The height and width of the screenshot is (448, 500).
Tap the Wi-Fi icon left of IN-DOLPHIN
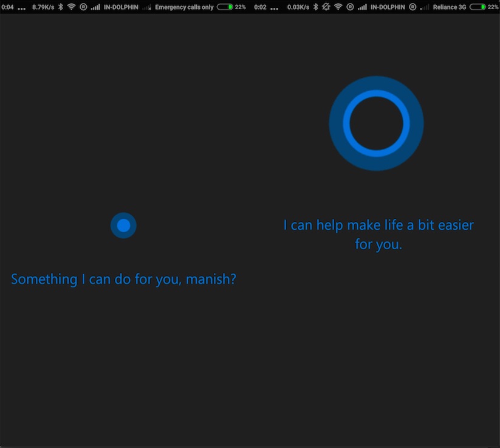[72, 7]
